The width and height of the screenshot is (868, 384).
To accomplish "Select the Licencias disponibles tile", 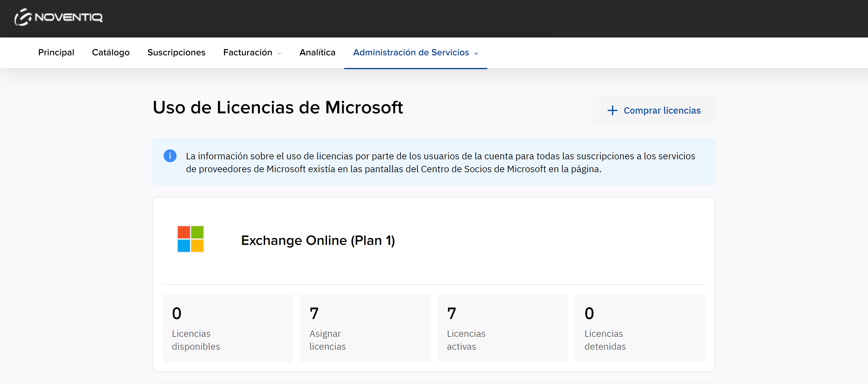I will click(x=228, y=328).
